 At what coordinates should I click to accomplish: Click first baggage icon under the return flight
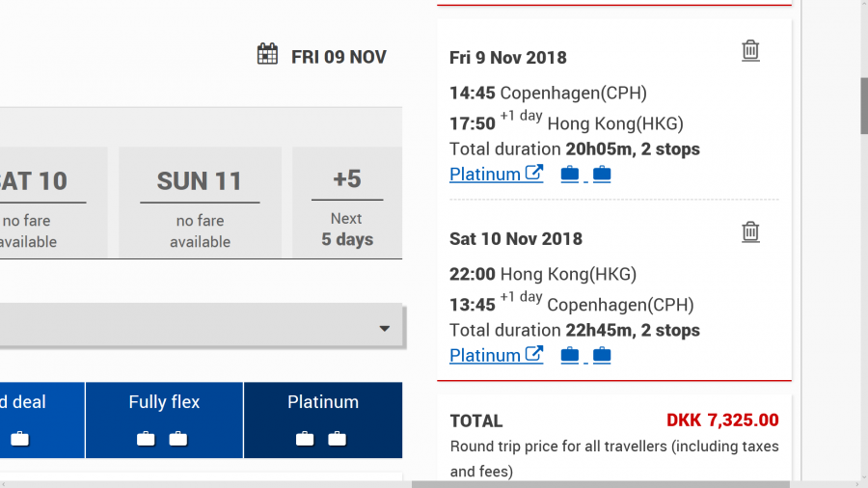click(x=570, y=356)
